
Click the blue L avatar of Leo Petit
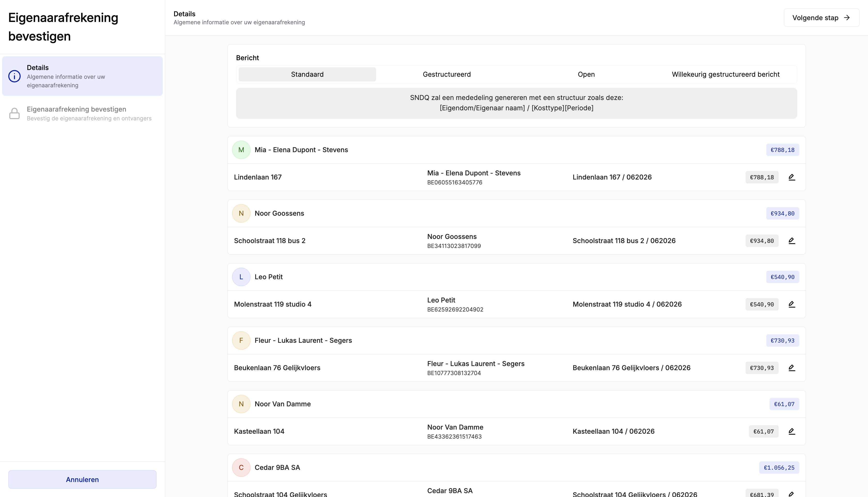pyautogui.click(x=241, y=277)
